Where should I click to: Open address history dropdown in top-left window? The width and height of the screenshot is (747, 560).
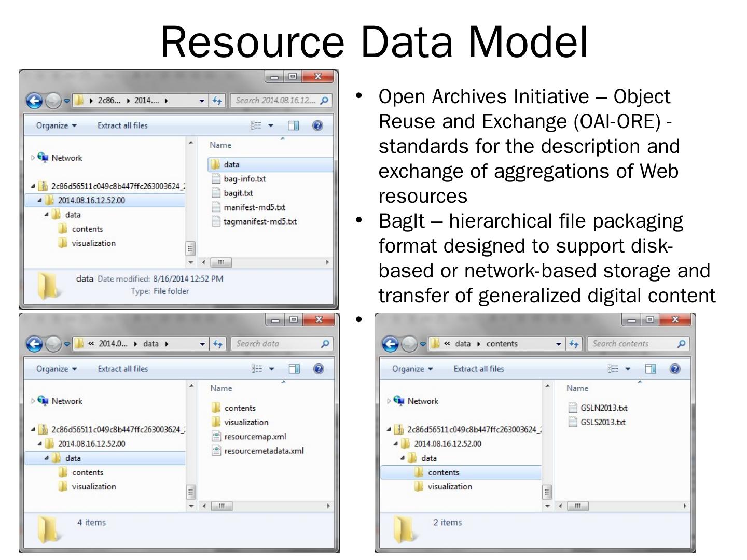pos(202,101)
